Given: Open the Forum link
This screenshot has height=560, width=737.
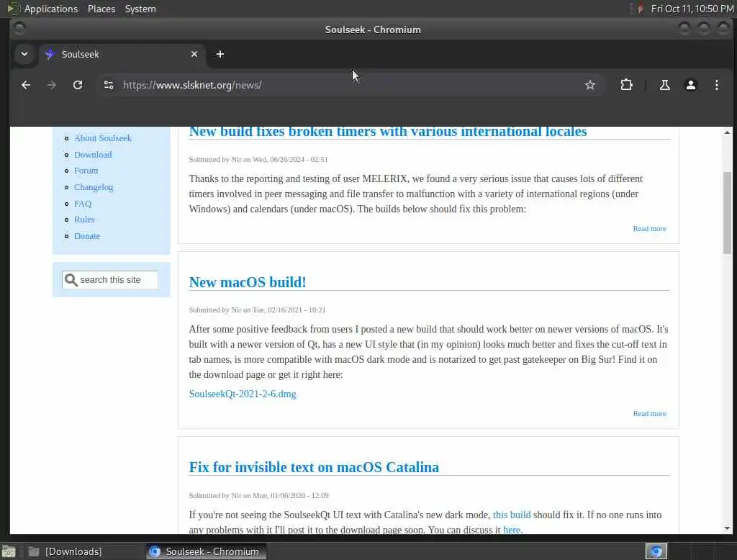Looking at the screenshot, I should [86, 171].
